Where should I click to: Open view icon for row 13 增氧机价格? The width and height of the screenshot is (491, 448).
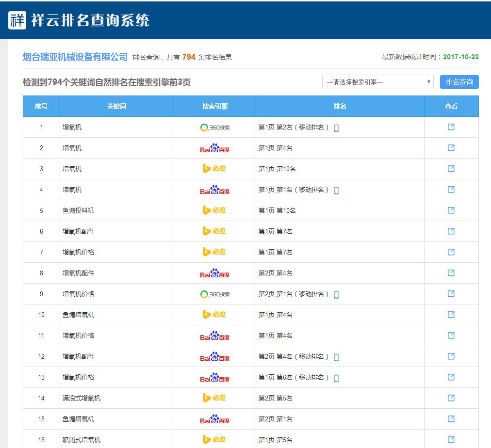451,377
